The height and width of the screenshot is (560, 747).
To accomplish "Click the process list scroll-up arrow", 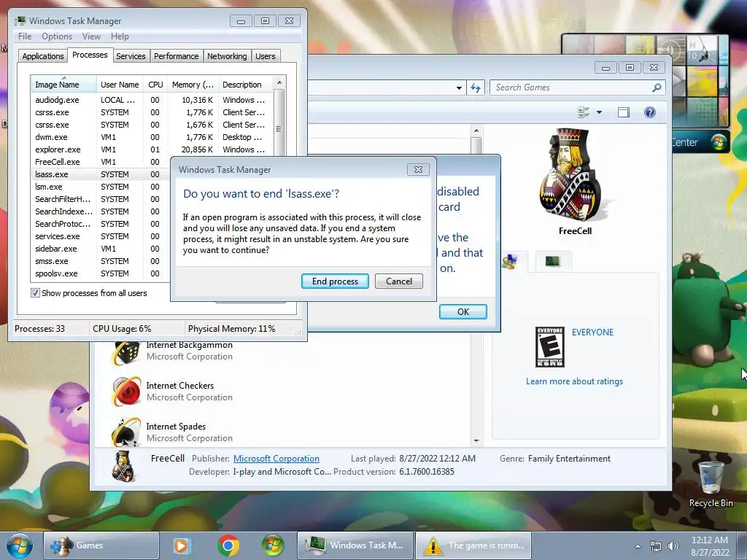I will point(279,82).
